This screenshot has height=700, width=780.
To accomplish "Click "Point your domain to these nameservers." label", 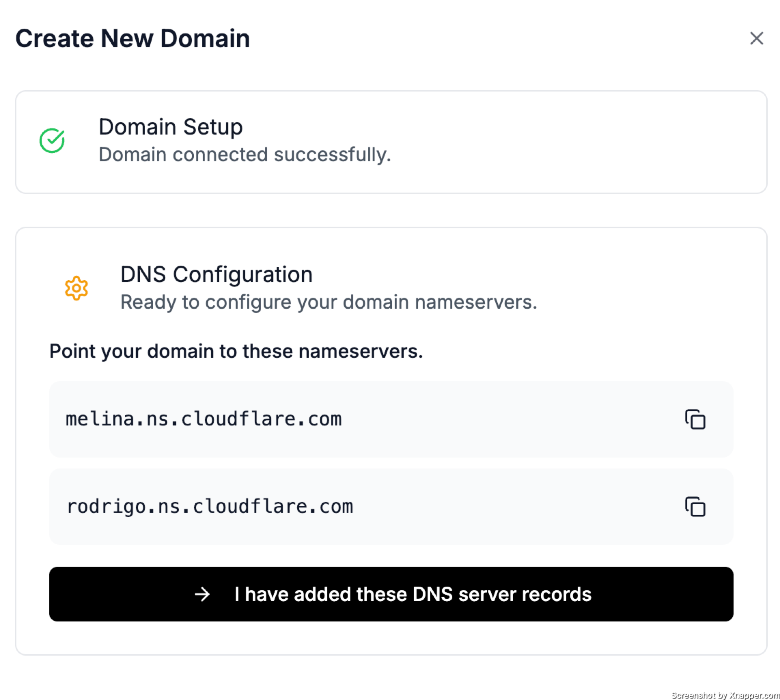I will click(x=236, y=351).
